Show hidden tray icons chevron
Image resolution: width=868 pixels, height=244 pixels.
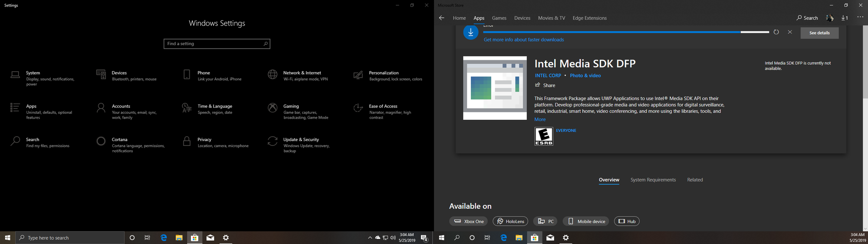(370, 237)
